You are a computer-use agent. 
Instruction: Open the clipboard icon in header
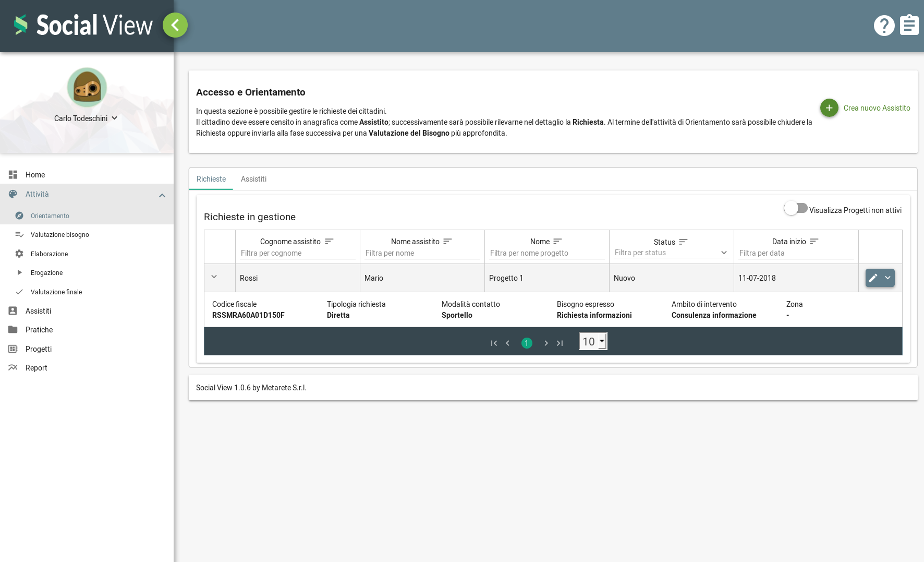click(909, 25)
